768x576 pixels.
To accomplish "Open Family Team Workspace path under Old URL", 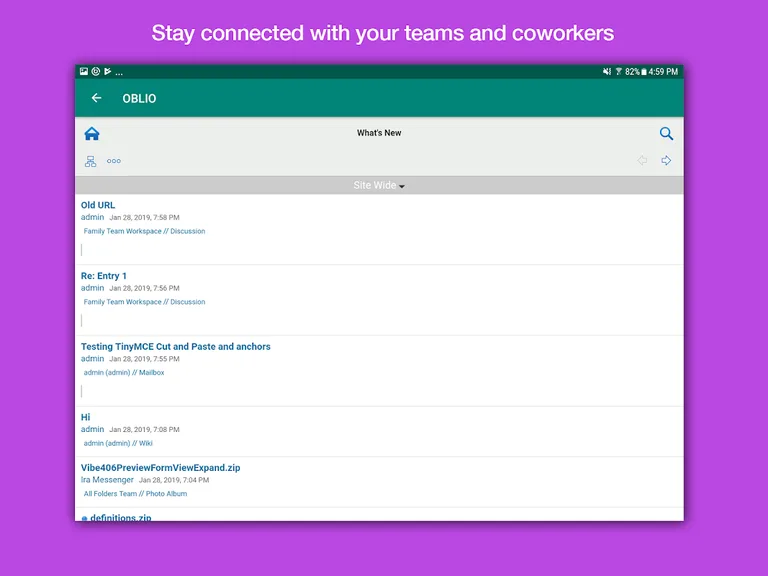I will [144, 231].
